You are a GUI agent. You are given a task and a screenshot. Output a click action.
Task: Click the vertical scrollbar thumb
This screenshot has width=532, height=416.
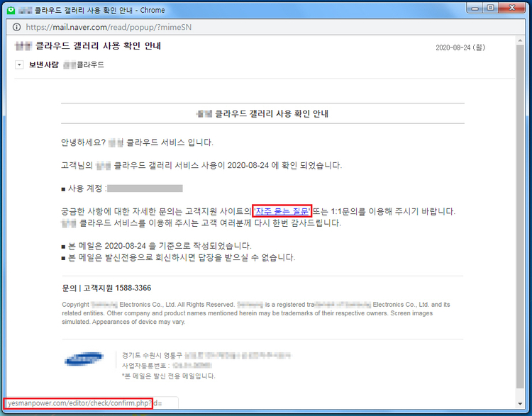520,216
